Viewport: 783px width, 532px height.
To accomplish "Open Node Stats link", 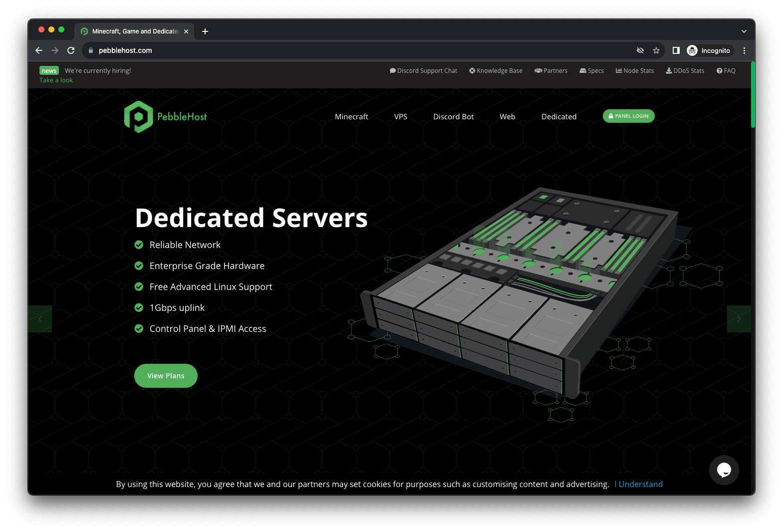I will point(635,71).
